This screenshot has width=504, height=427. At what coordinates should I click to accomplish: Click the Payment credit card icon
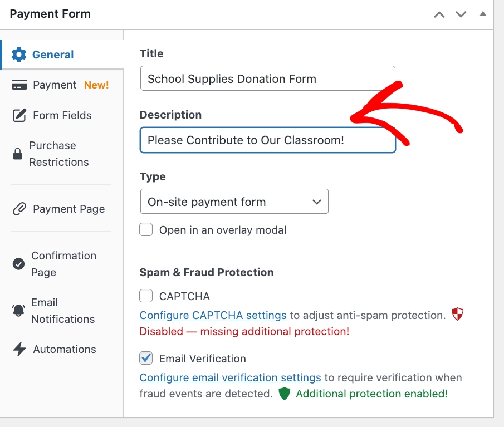click(19, 85)
